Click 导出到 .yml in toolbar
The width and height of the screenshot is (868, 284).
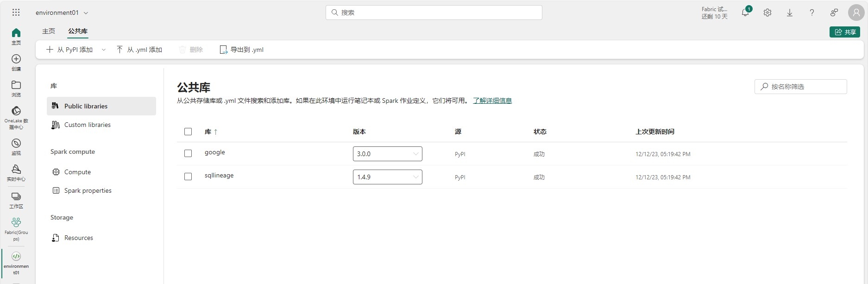tap(241, 50)
